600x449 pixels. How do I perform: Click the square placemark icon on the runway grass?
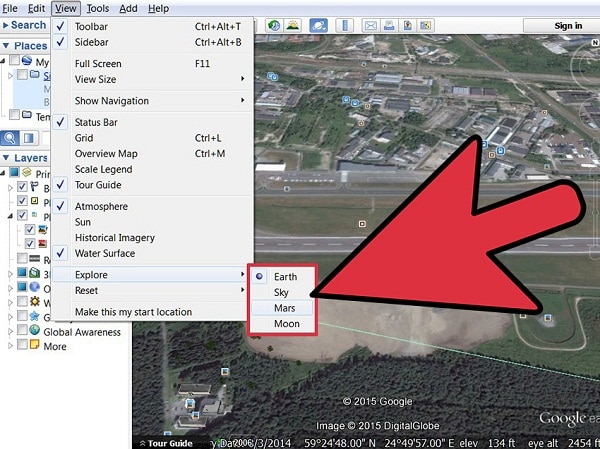(362, 224)
